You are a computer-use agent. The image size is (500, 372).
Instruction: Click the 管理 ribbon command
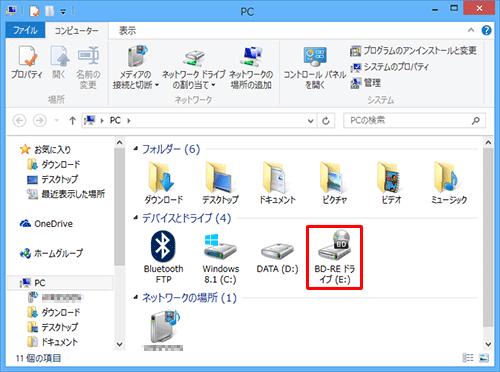(x=365, y=83)
